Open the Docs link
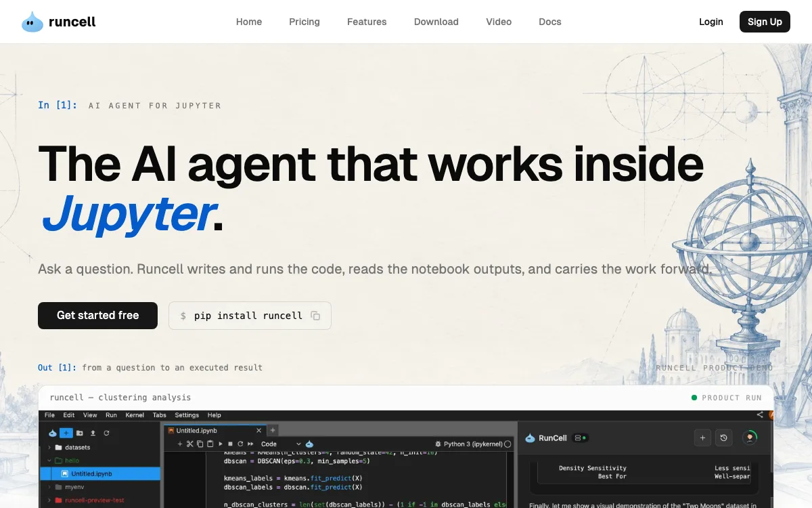 (550, 22)
